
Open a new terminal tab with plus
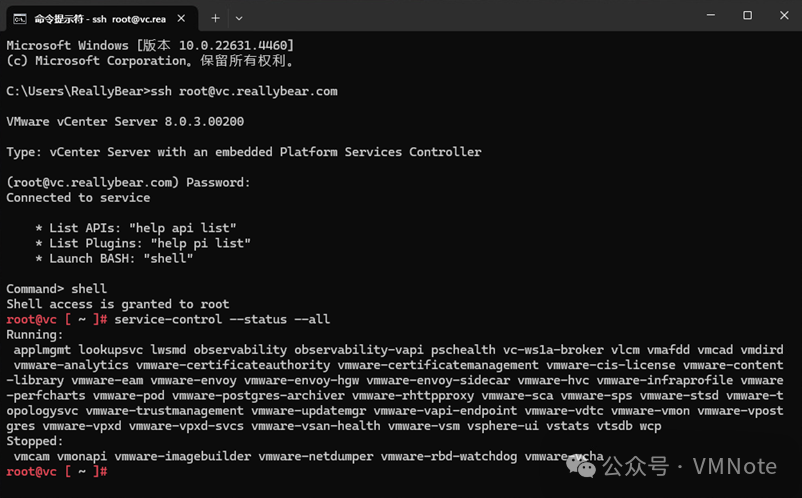215,18
